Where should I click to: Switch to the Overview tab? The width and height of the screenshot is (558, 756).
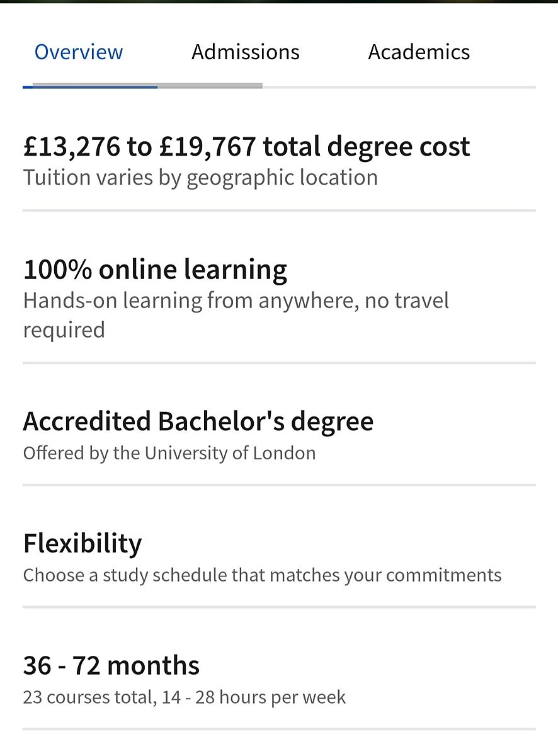coord(79,52)
